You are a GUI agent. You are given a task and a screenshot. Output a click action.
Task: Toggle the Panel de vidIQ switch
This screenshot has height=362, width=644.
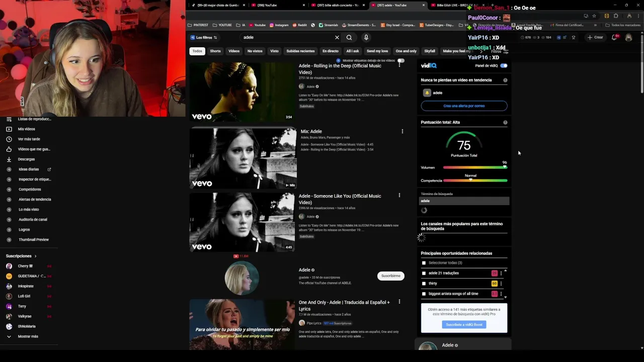(x=504, y=66)
